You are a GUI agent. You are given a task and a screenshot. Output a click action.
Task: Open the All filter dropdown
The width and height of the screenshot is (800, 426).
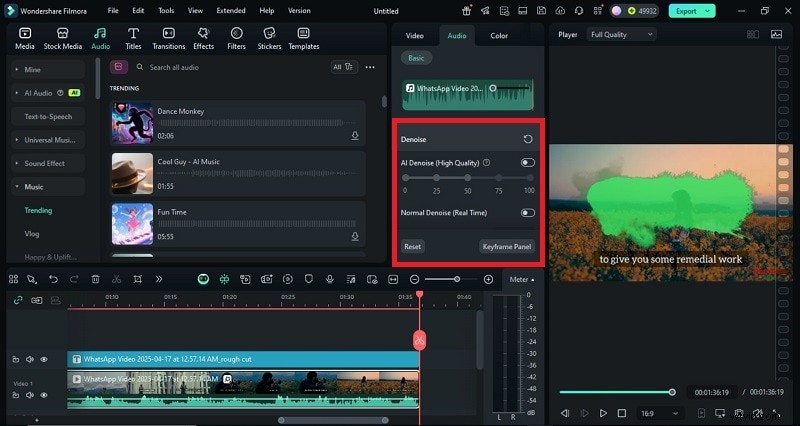[x=344, y=67]
